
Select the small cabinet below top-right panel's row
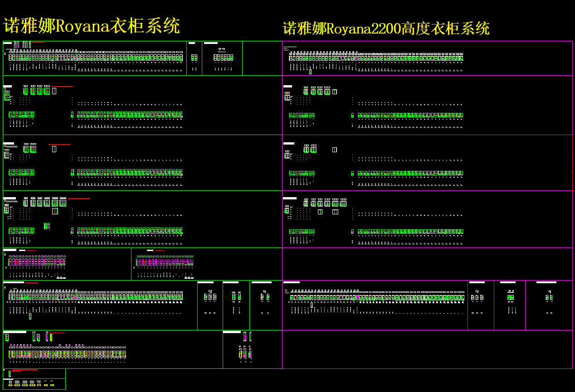coord(310,72)
